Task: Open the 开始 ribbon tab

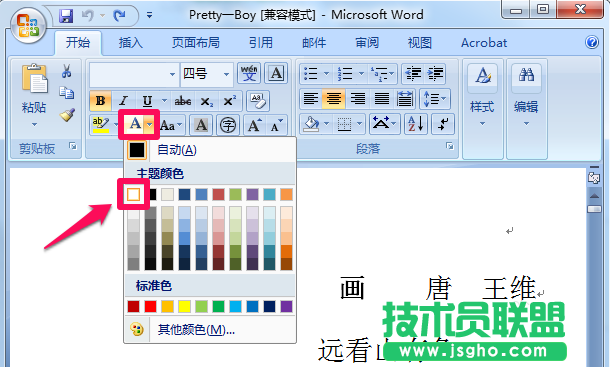Action: click(78, 42)
